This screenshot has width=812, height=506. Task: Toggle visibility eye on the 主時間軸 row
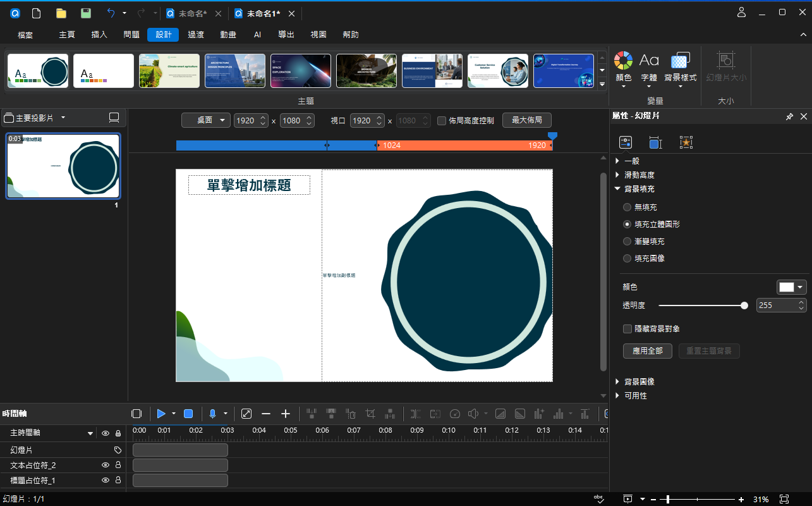(x=106, y=433)
